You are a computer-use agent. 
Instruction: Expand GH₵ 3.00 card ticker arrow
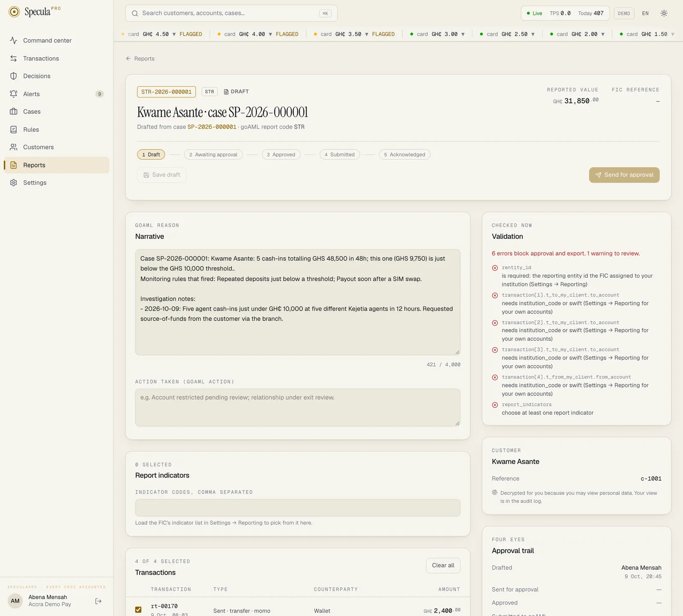463,34
